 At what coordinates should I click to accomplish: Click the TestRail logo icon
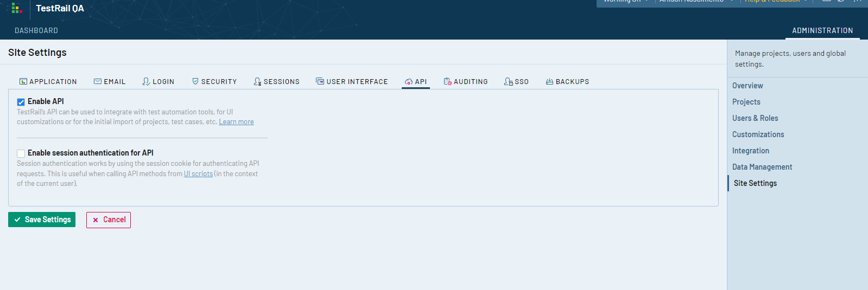pyautogui.click(x=17, y=8)
